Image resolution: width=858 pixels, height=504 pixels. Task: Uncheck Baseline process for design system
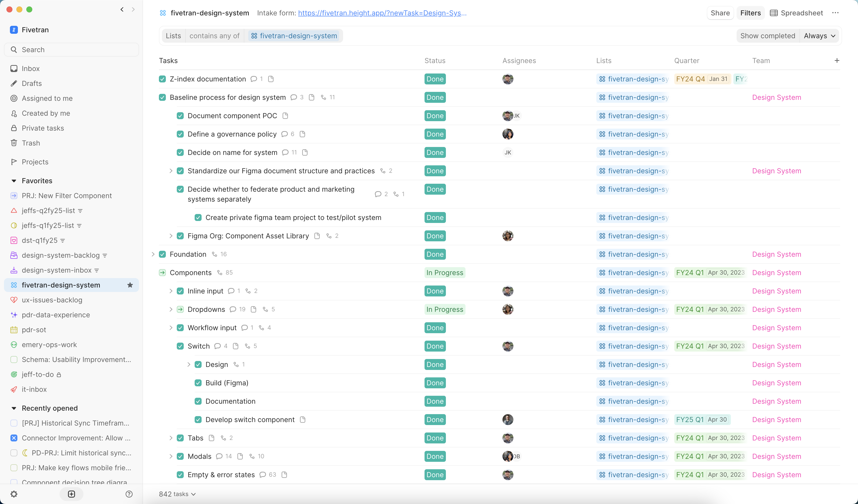coord(162,97)
